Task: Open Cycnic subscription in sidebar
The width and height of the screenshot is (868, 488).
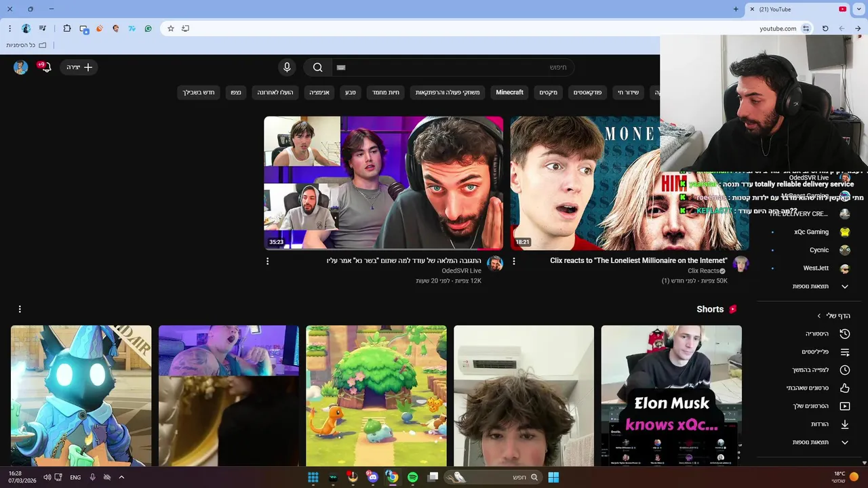Action: [x=819, y=250]
